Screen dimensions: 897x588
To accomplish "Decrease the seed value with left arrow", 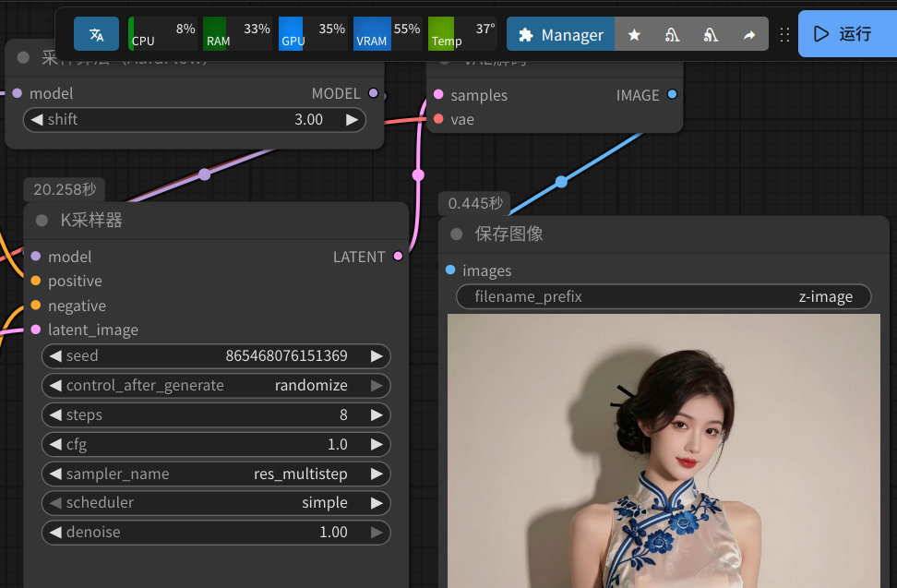I will [55, 355].
